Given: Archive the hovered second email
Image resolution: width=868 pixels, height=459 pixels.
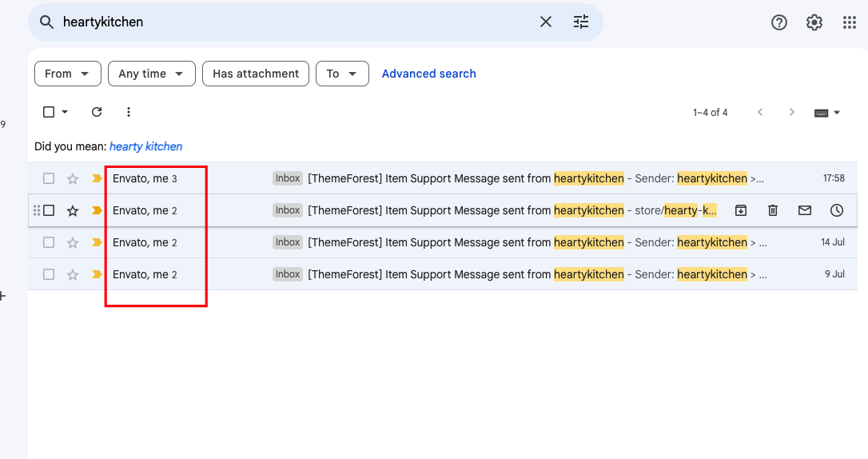Looking at the screenshot, I should click(741, 210).
